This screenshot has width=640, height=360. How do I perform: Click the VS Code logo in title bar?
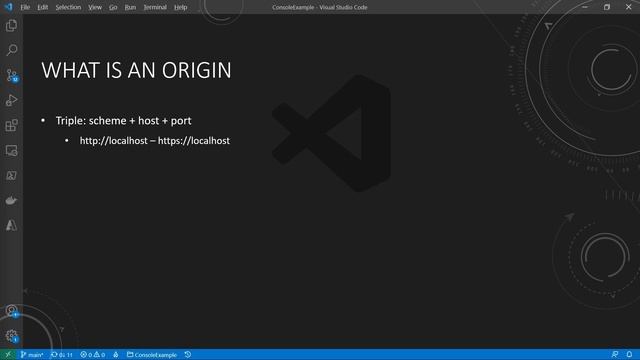click(x=8, y=7)
